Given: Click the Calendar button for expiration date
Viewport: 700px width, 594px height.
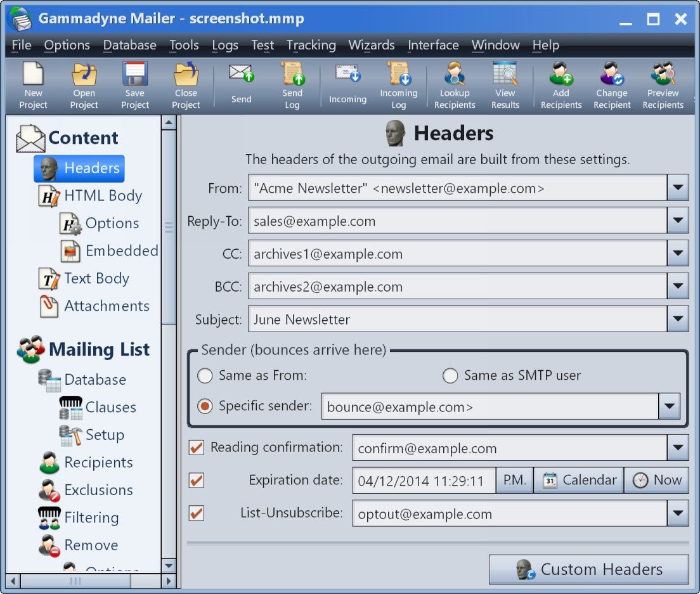Looking at the screenshot, I should [578, 480].
